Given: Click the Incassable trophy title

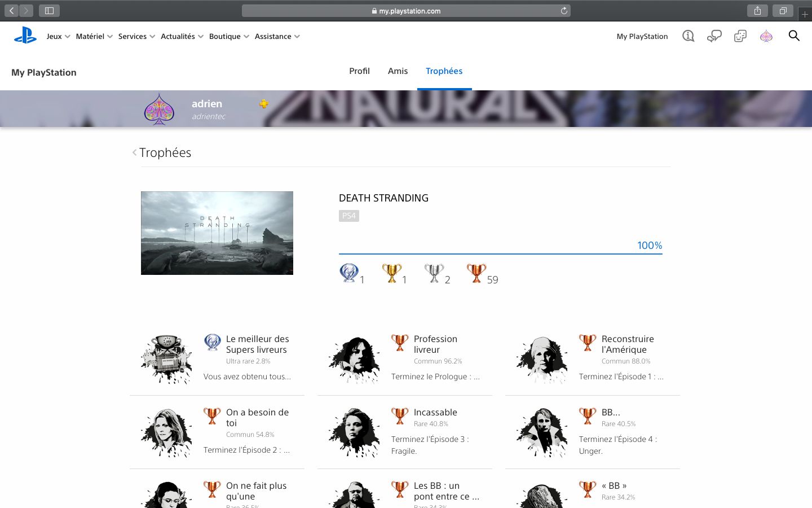Looking at the screenshot, I should (435, 412).
